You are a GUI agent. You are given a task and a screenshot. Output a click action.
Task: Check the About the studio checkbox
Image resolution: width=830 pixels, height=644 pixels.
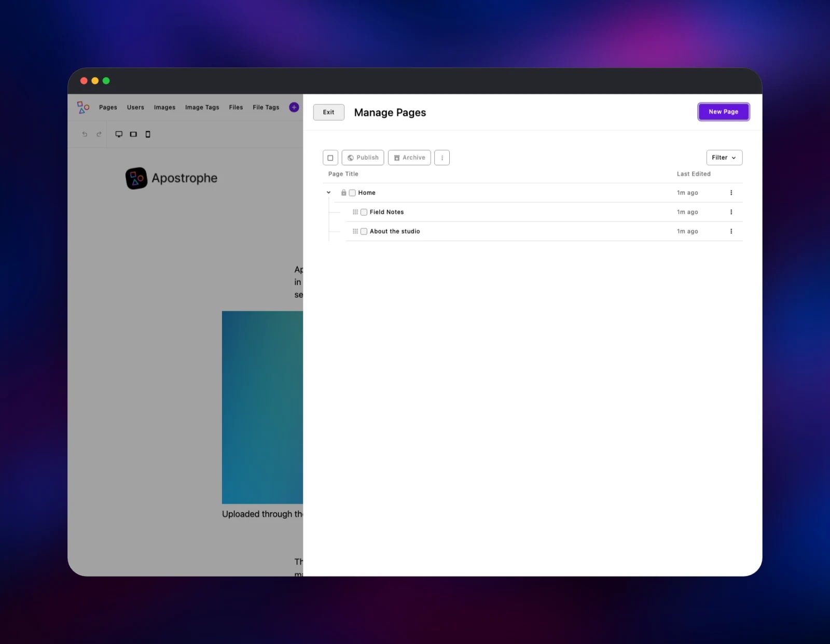click(x=364, y=231)
